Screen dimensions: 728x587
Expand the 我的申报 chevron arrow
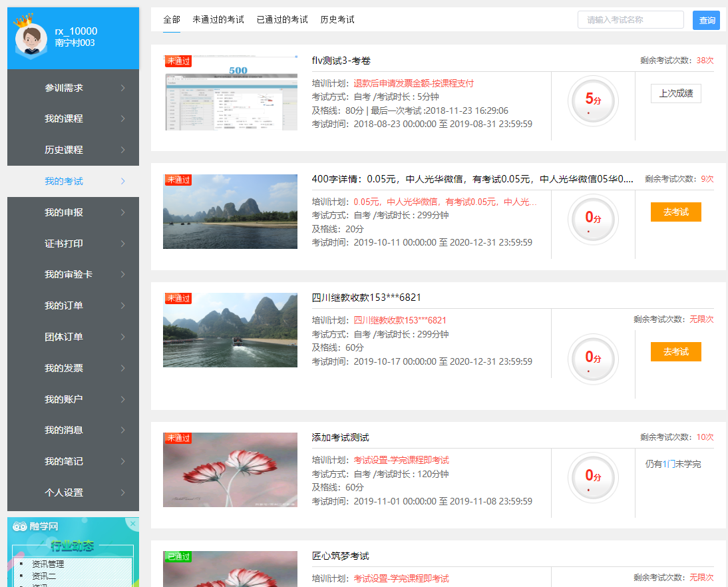[x=123, y=212]
